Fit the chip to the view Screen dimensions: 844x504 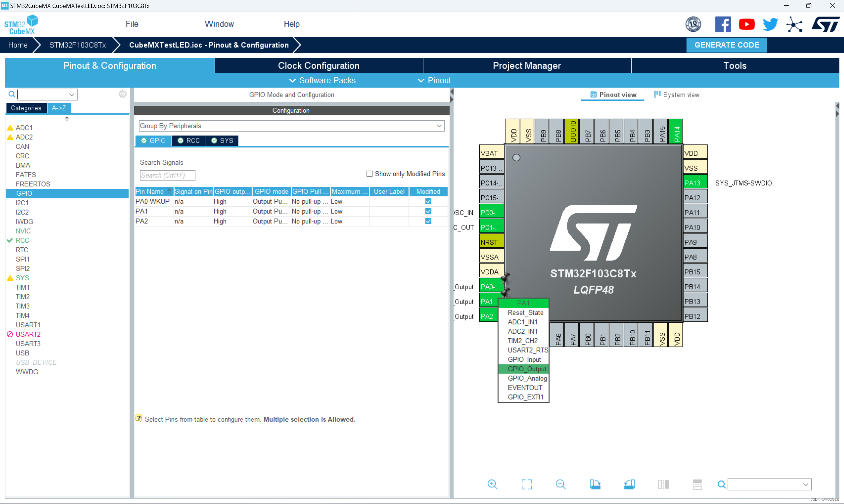[527, 484]
